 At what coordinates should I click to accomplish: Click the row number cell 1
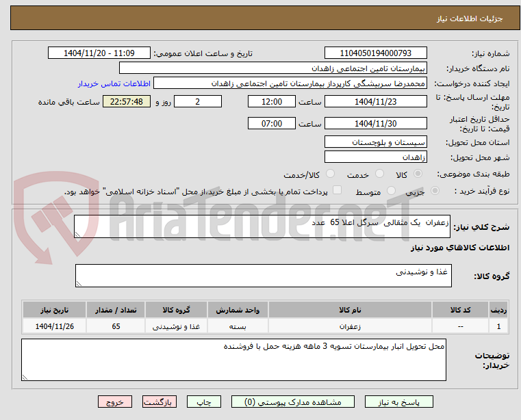tap(498, 326)
